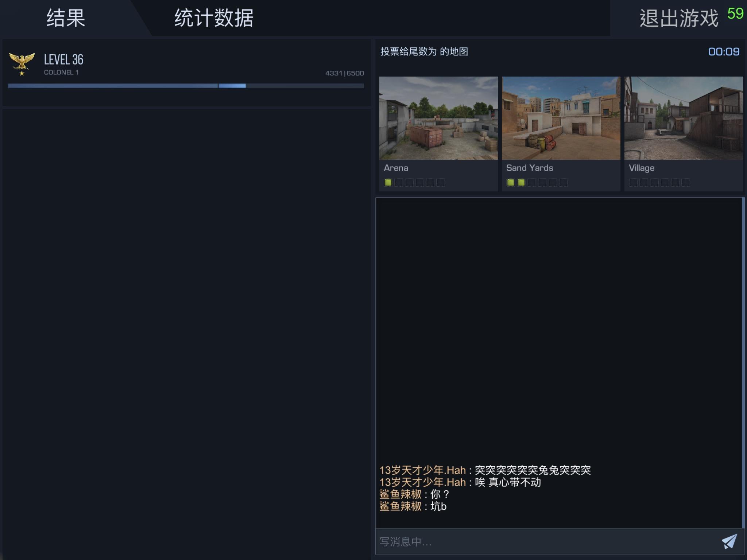Click Arena's first green vote box
This screenshot has height=560, width=747.
[x=388, y=182]
